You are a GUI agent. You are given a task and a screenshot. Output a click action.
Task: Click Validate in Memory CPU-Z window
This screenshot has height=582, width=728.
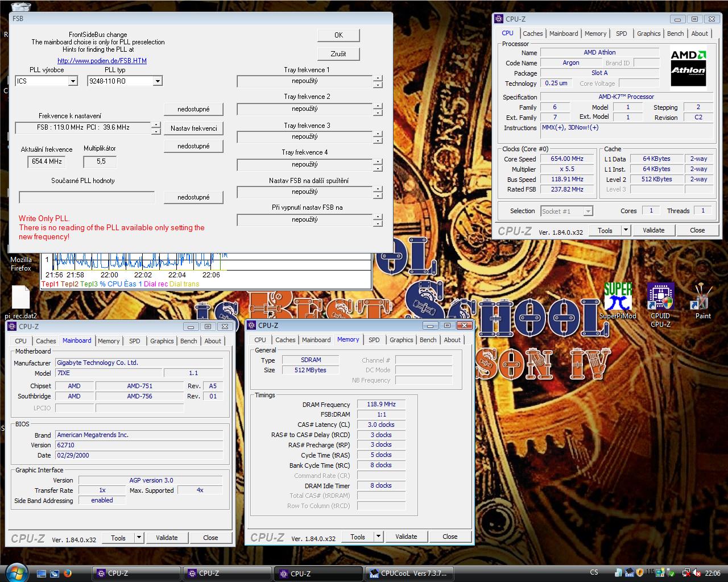(x=406, y=536)
